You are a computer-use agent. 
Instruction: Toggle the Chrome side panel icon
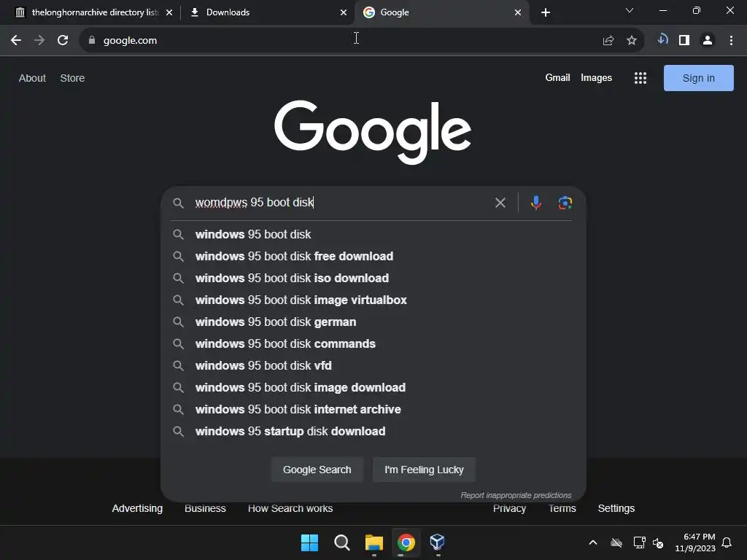tap(684, 41)
